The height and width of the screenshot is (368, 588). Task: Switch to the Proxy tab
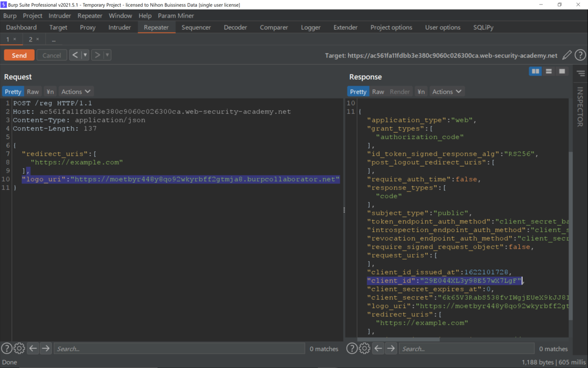click(x=88, y=27)
